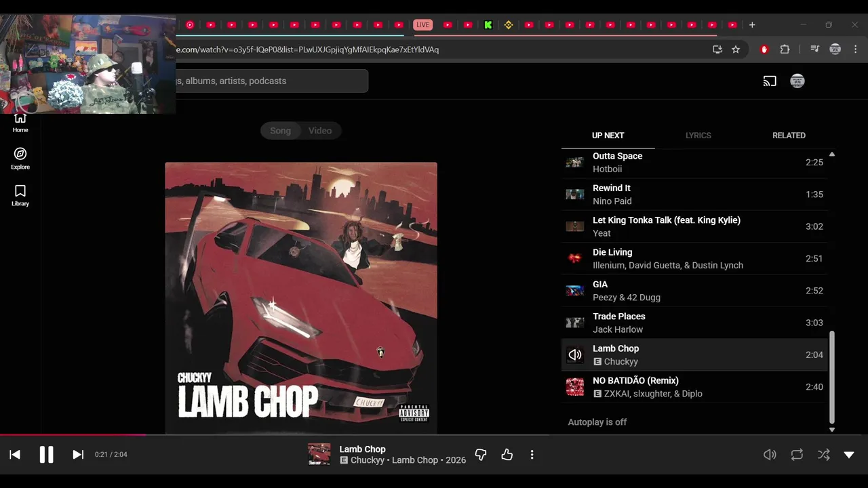868x488 pixels.
Task: Click the queue scroll down arrow
Action: tap(832, 430)
